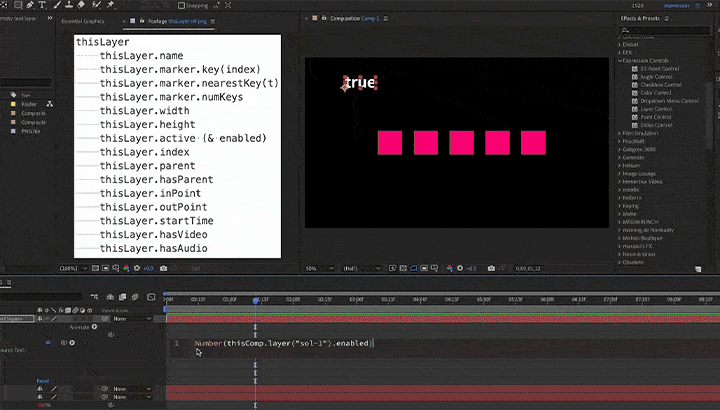Select the Puppet Pin tool

pyautogui.click(x=111, y=5)
